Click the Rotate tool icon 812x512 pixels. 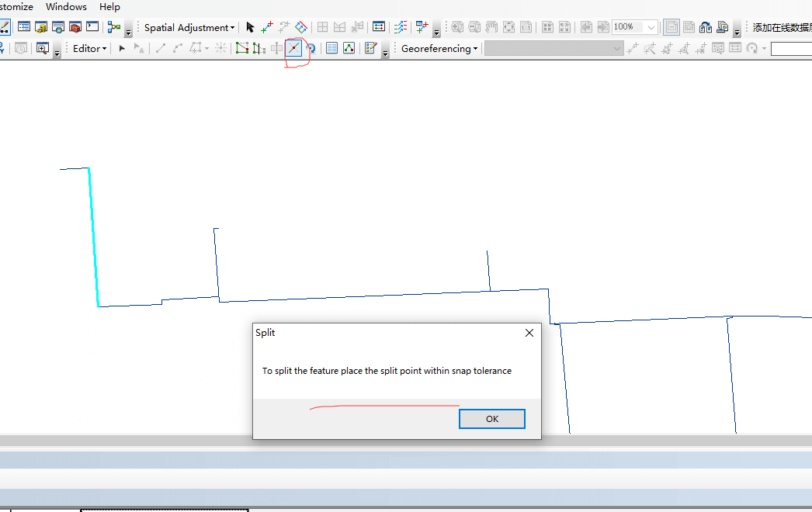click(x=311, y=48)
